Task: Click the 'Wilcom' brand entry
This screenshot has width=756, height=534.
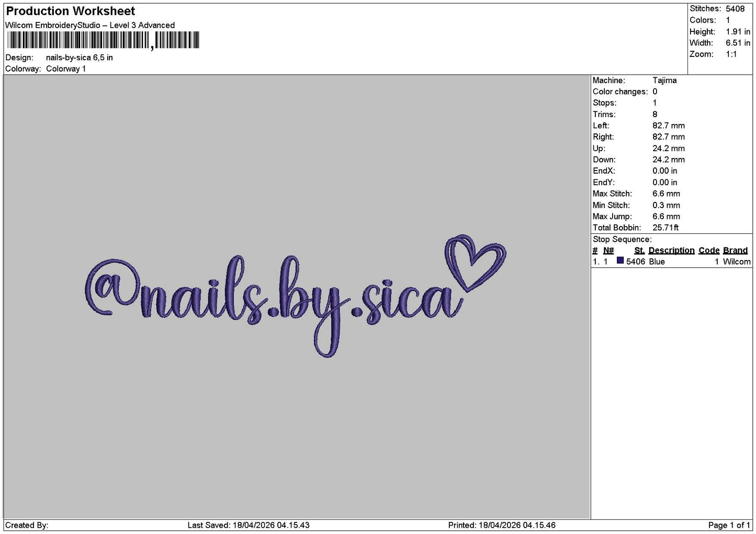Action: tap(737, 262)
